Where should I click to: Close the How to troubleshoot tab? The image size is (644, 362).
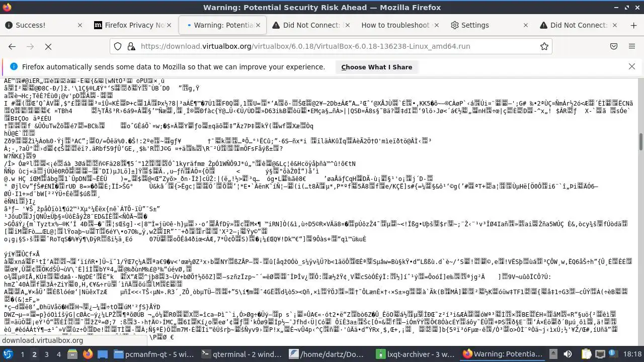point(436,25)
